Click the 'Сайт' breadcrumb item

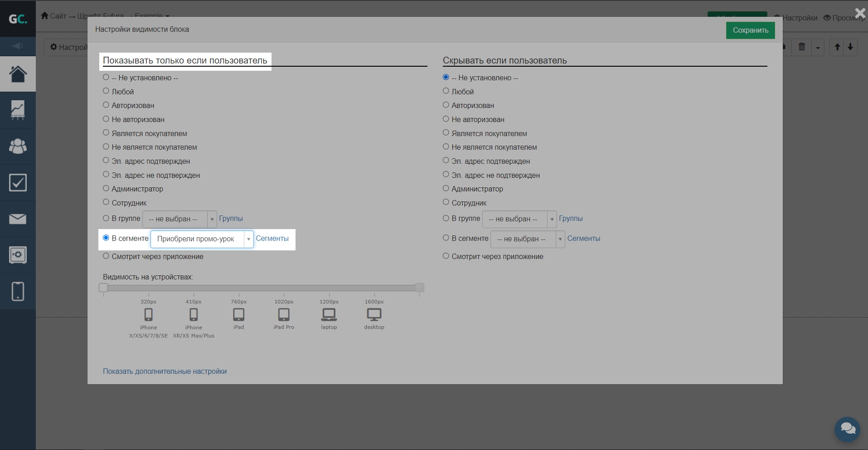54,16
